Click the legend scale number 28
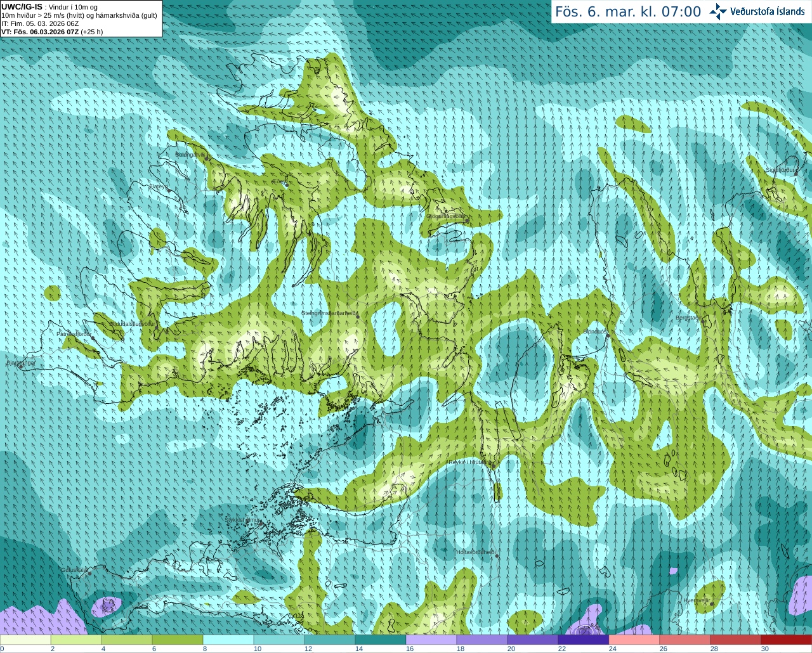Screen dimensions: 812x653 [x=714, y=649]
